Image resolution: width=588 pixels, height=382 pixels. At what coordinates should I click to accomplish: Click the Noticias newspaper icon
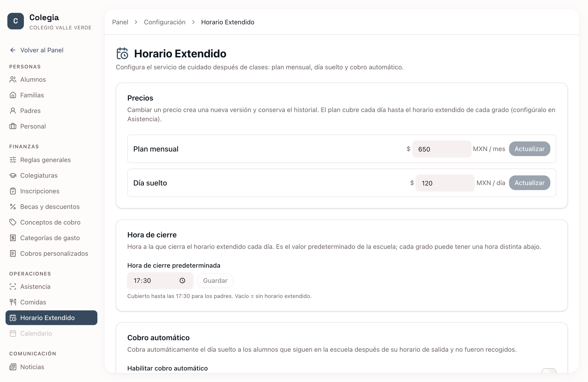pyautogui.click(x=13, y=367)
